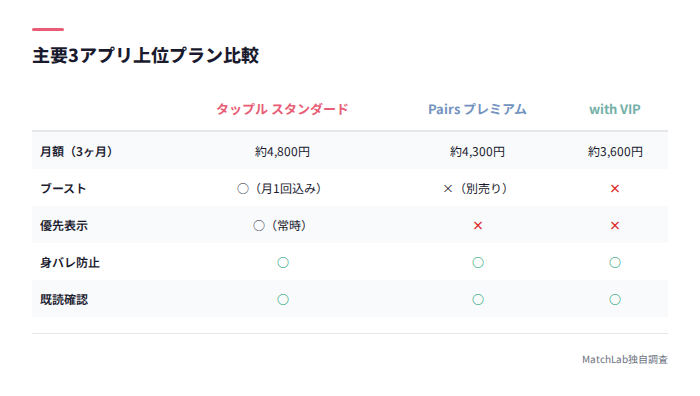Click the ○（月1回込み） cell

click(x=279, y=189)
